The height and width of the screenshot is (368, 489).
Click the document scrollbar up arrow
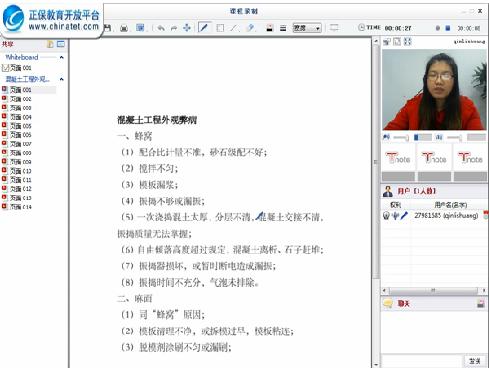click(x=376, y=41)
